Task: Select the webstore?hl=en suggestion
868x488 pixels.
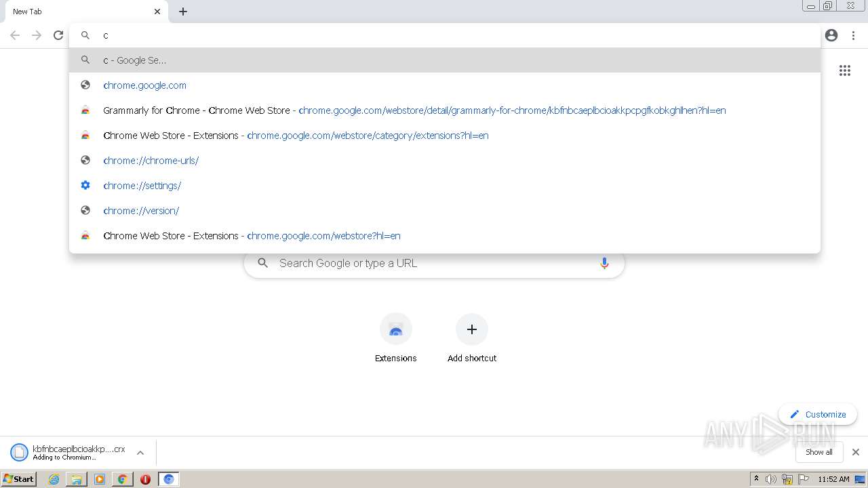Action: pos(445,236)
